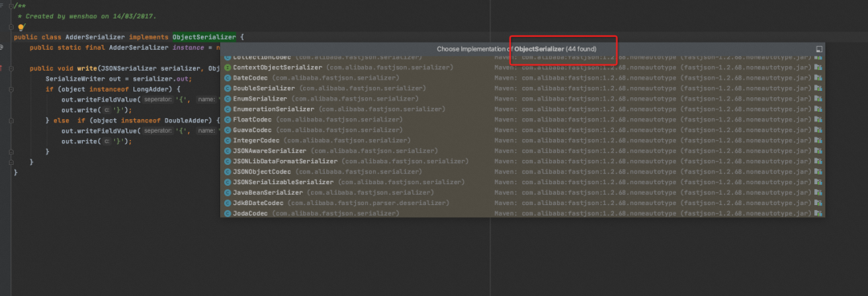Pick JSONAwareSerializer from the list
The height and width of the screenshot is (296, 868).
(522, 150)
